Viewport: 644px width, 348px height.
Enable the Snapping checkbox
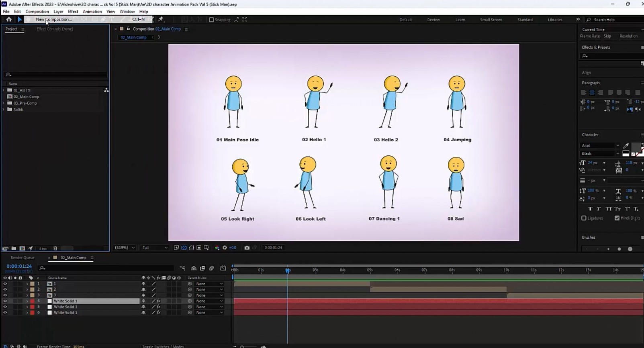211,20
